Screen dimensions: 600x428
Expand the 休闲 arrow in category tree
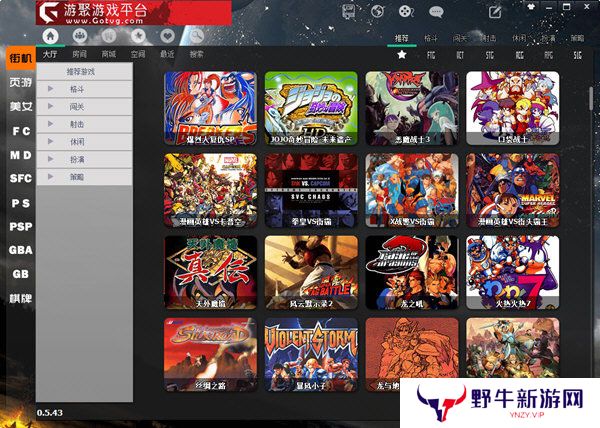pos(51,141)
